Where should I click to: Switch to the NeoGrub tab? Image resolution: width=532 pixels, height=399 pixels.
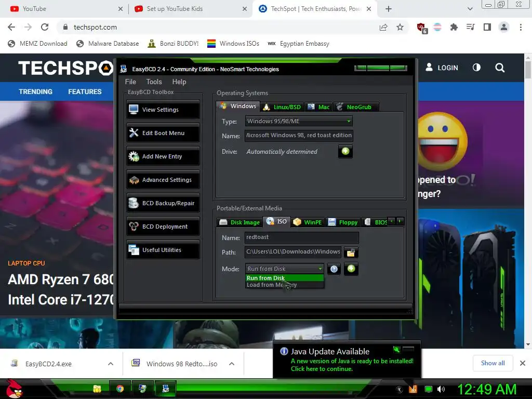(x=356, y=107)
